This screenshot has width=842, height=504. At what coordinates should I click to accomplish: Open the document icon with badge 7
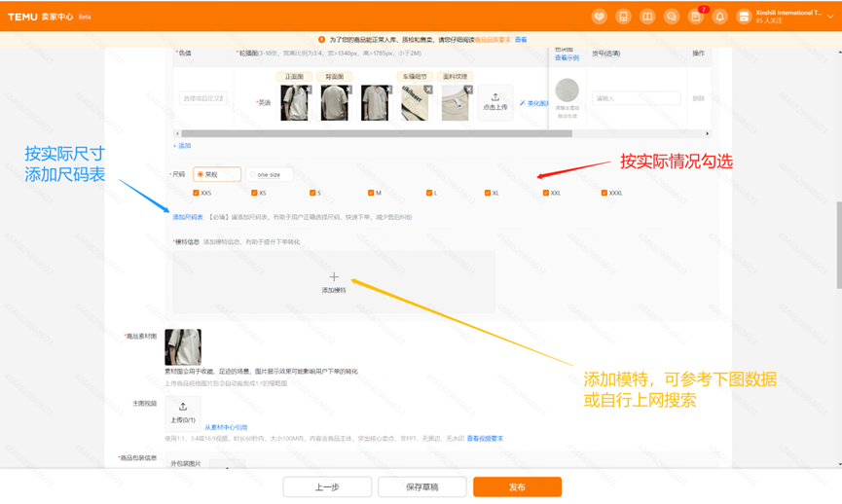click(695, 17)
